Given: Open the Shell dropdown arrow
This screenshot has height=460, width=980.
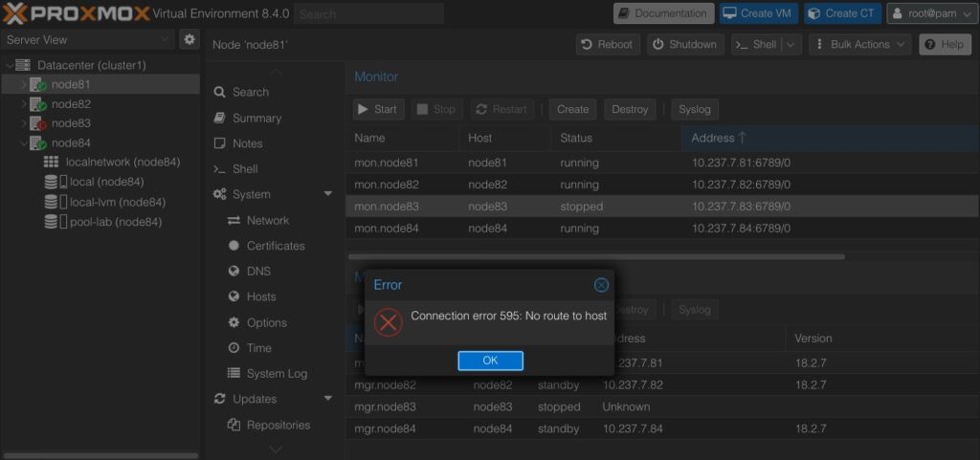Looking at the screenshot, I should click(791, 44).
